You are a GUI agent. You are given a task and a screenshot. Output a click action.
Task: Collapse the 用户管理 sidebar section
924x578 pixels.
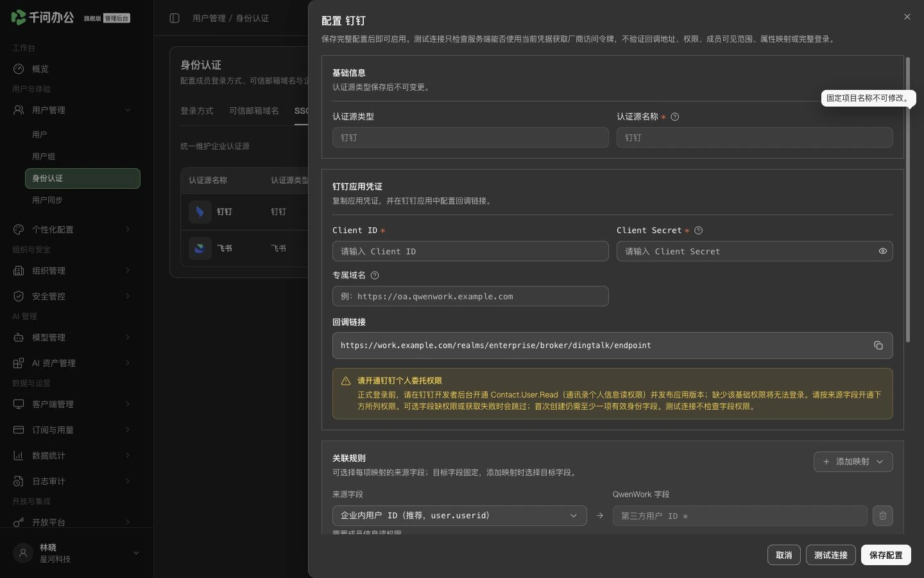[128, 110]
